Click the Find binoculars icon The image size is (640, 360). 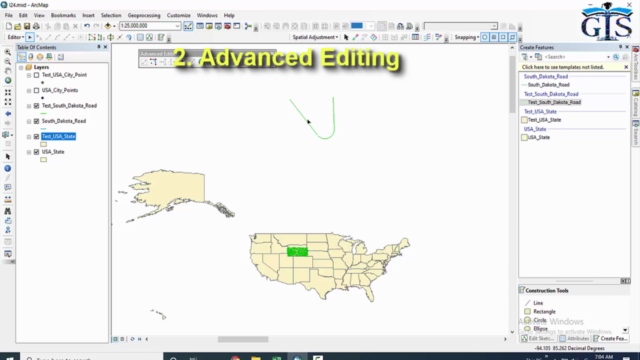pos(8,211)
